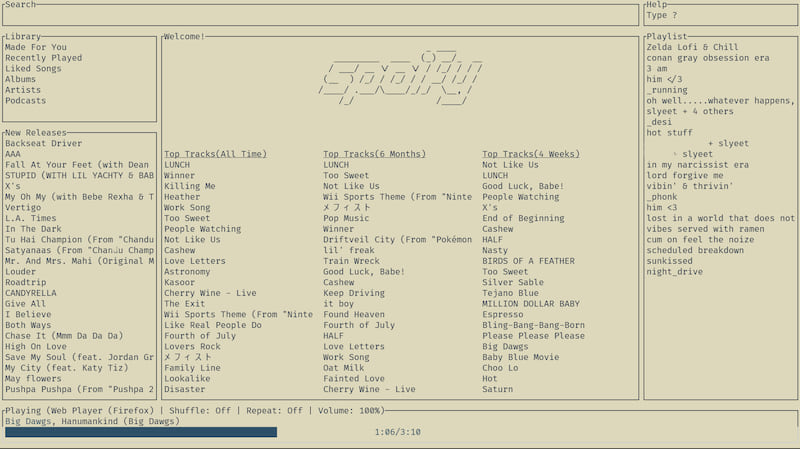
Task: Select 'Both Ways' in New Releases
Action: [x=28, y=326]
